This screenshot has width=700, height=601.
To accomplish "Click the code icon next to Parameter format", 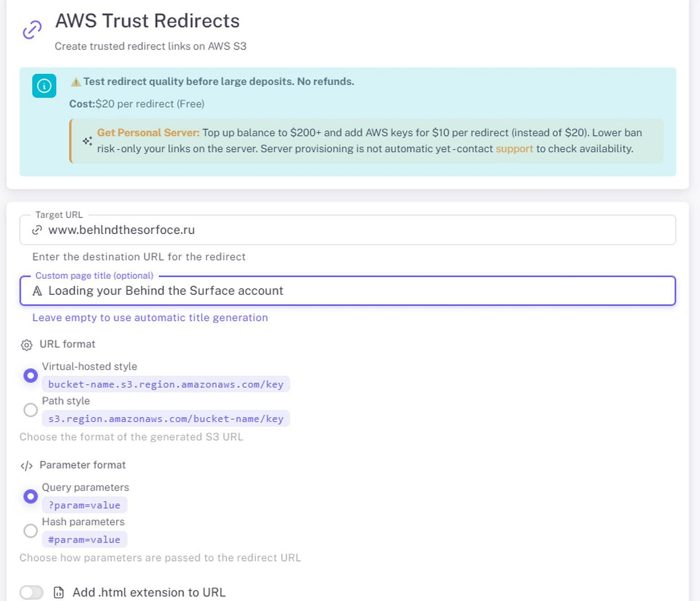I will [26, 465].
